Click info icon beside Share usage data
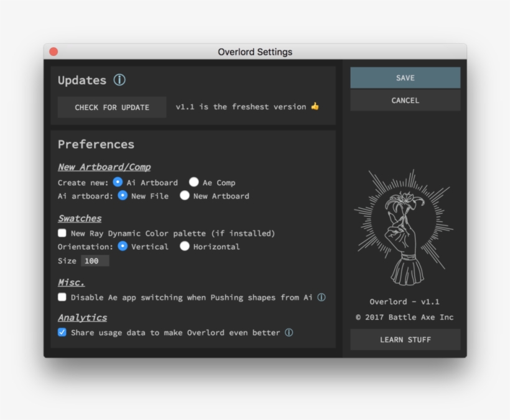The height and width of the screenshot is (420, 510). 289,332
